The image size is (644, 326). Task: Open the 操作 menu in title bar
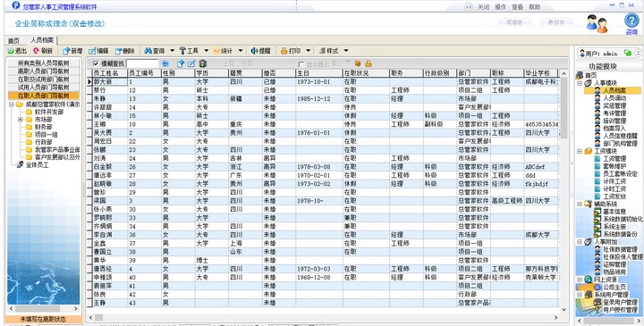[x=500, y=7]
